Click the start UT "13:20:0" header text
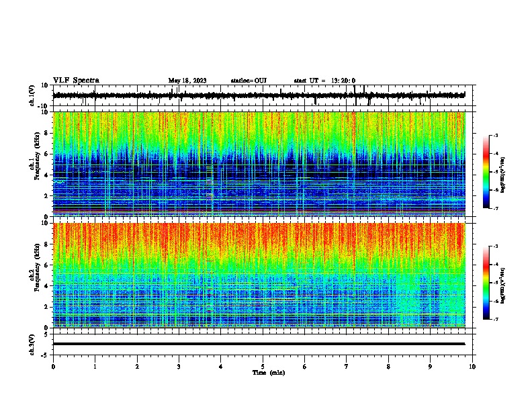 343,81
